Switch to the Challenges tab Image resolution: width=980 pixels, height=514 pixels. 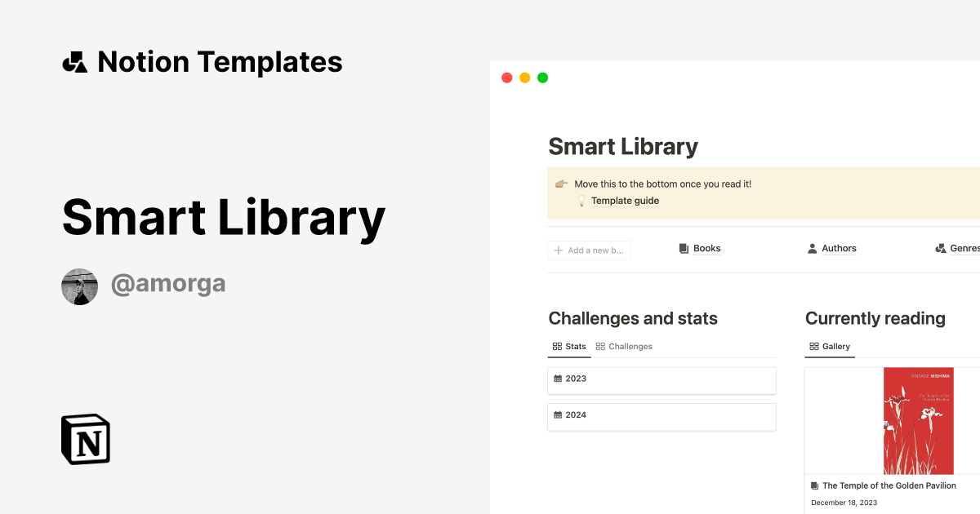[624, 347]
